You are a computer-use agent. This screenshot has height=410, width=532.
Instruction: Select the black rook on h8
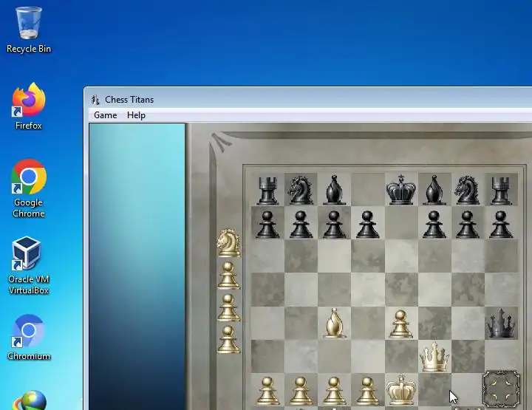tap(501, 191)
